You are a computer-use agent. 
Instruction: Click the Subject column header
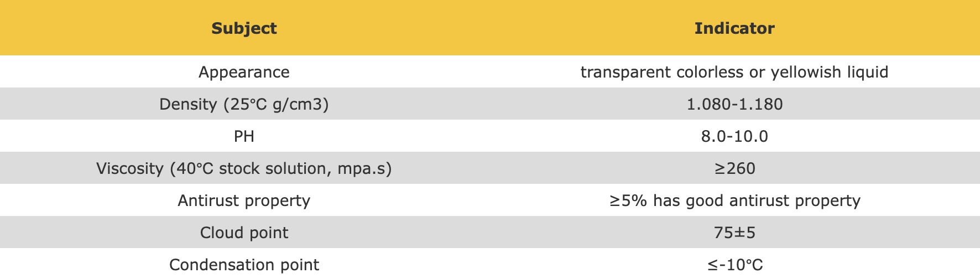(x=244, y=28)
